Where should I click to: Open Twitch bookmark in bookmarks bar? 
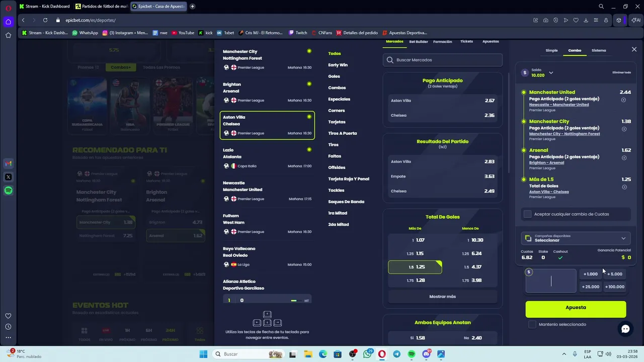pyautogui.click(x=298, y=33)
